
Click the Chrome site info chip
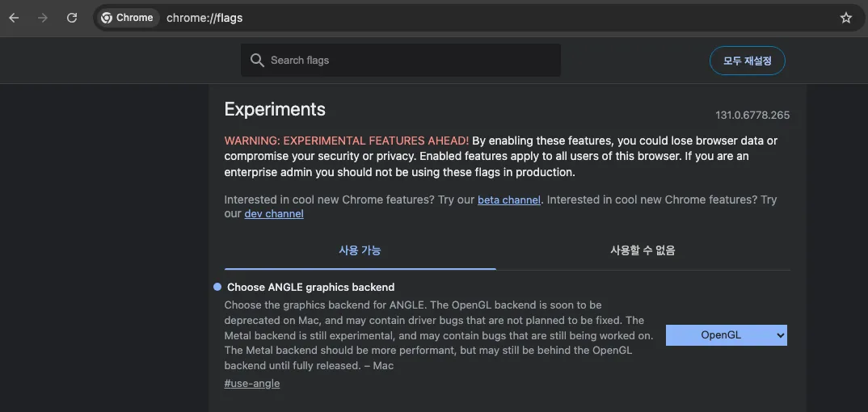point(127,18)
